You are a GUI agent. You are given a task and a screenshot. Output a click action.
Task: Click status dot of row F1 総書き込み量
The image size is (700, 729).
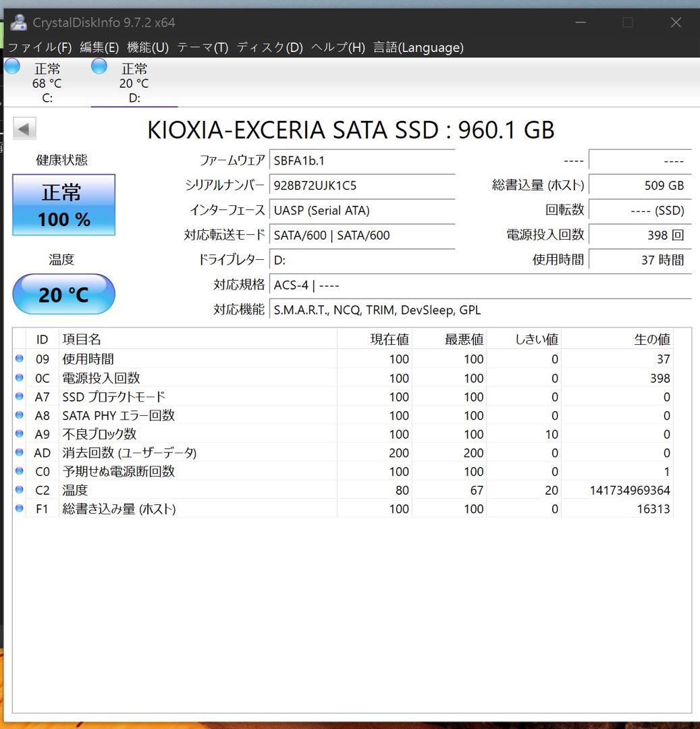point(19,508)
